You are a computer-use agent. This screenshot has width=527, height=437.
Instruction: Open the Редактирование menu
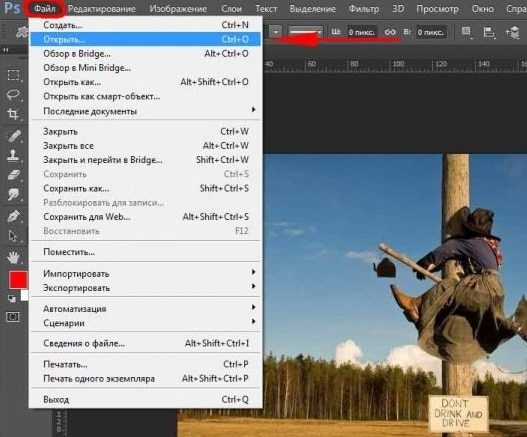[x=102, y=9]
